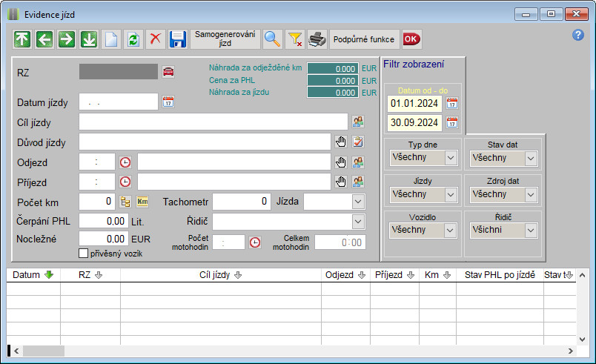
Task: Click the green refresh icon
Action: [133, 39]
